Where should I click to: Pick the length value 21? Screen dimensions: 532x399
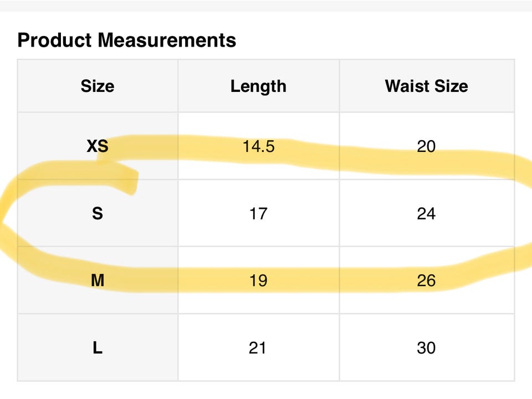coord(258,348)
